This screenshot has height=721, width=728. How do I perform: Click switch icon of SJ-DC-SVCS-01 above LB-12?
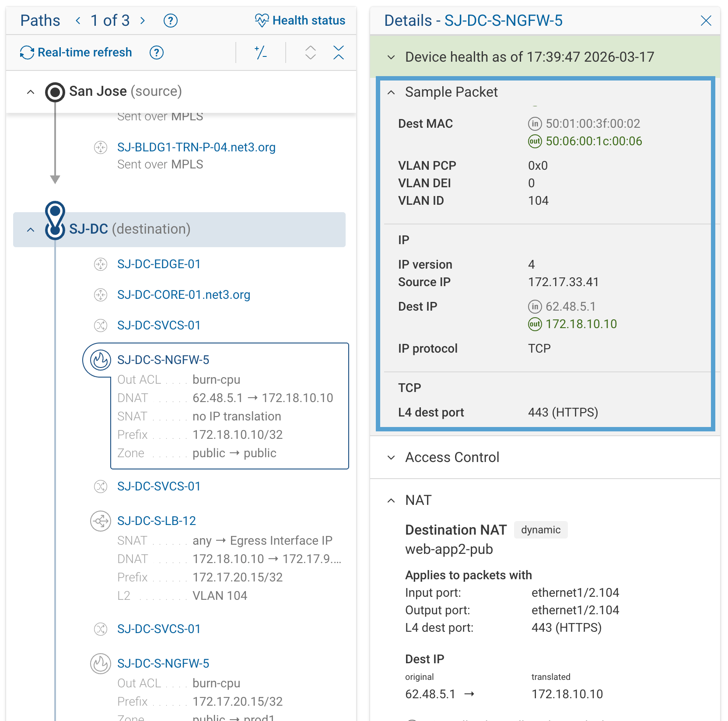(x=101, y=486)
